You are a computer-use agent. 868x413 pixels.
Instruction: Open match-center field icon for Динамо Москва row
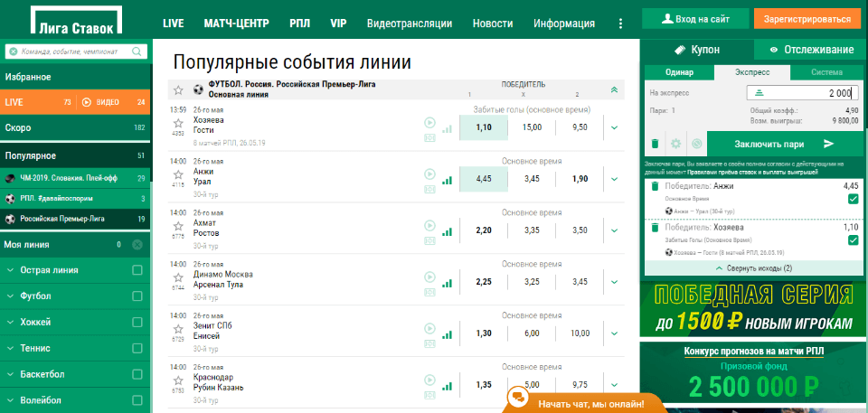(429, 291)
